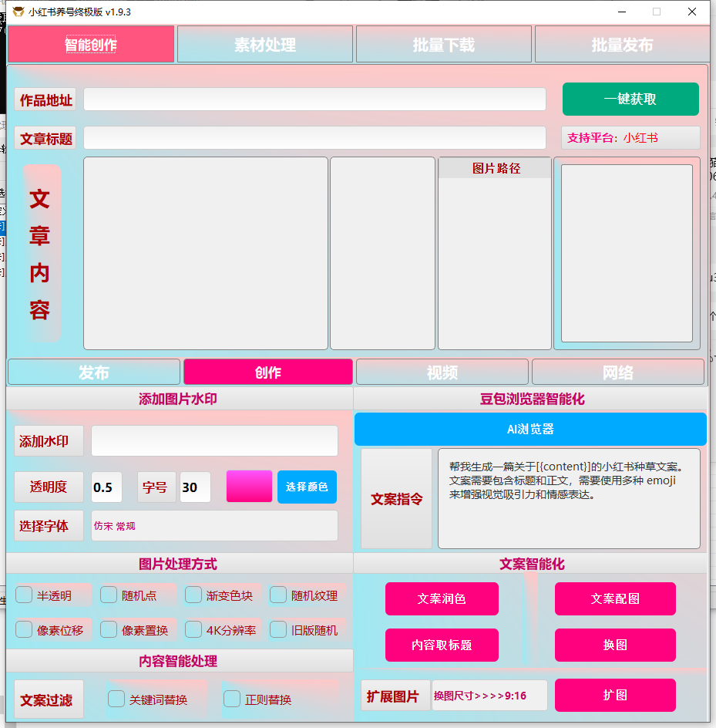The height and width of the screenshot is (728, 716).
Task: Enable the 随机纹理 checkbox
Action: [278, 595]
